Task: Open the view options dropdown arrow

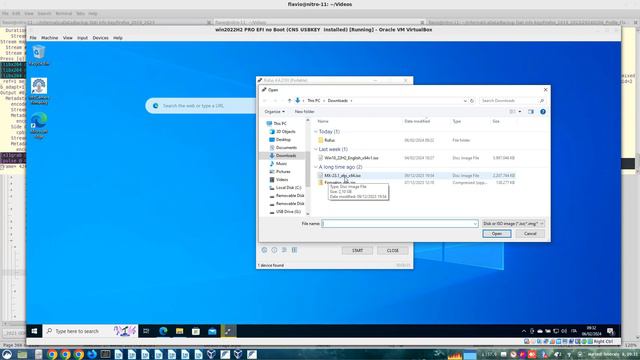Action: (520, 111)
